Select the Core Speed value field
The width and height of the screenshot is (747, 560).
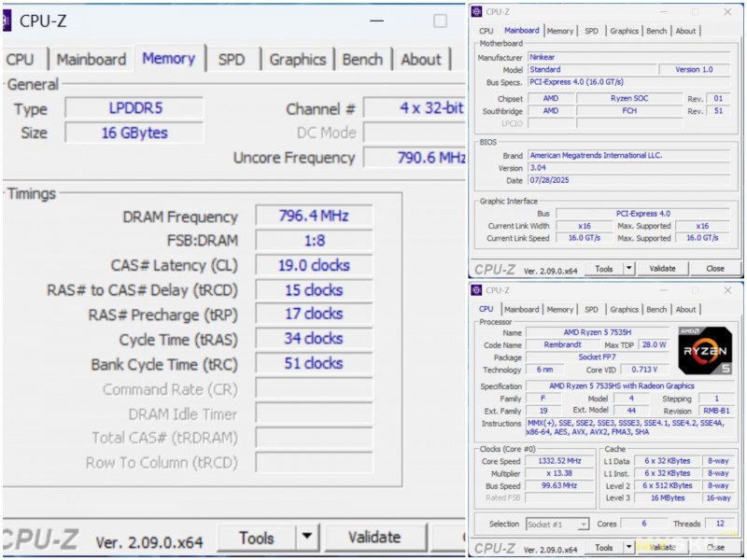point(559,461)
